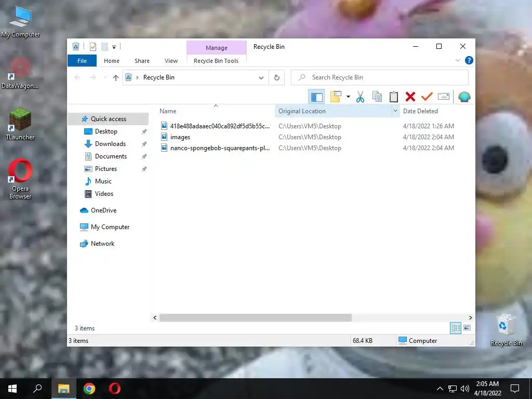Click the Forward navigation arrow
The width and height of the screenshot is (532, 399).
pyautogui.click(x=92, y=78)
